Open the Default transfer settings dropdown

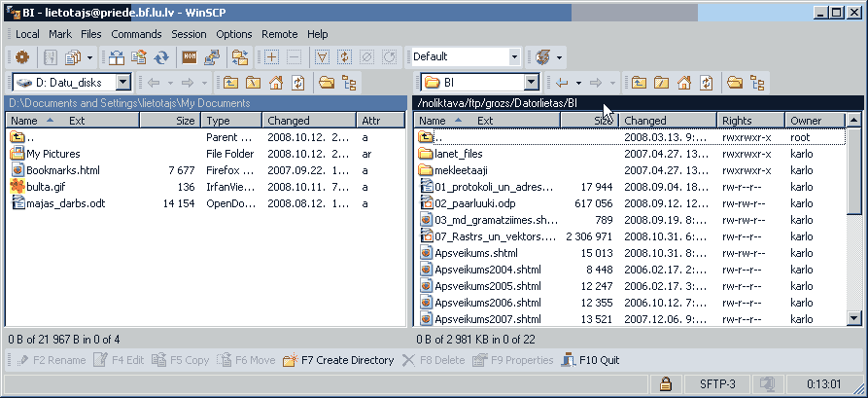514,56
